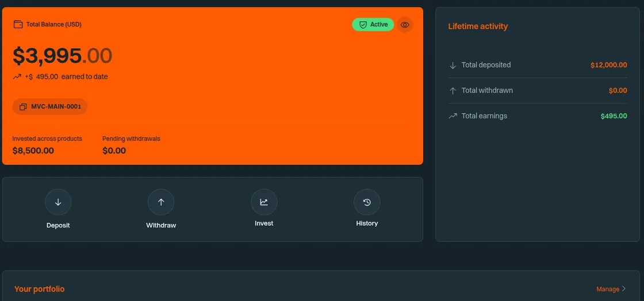This screenshot has height=301, width=644.
Task: Click the chevron next to Manage
Action: point(624,289)
